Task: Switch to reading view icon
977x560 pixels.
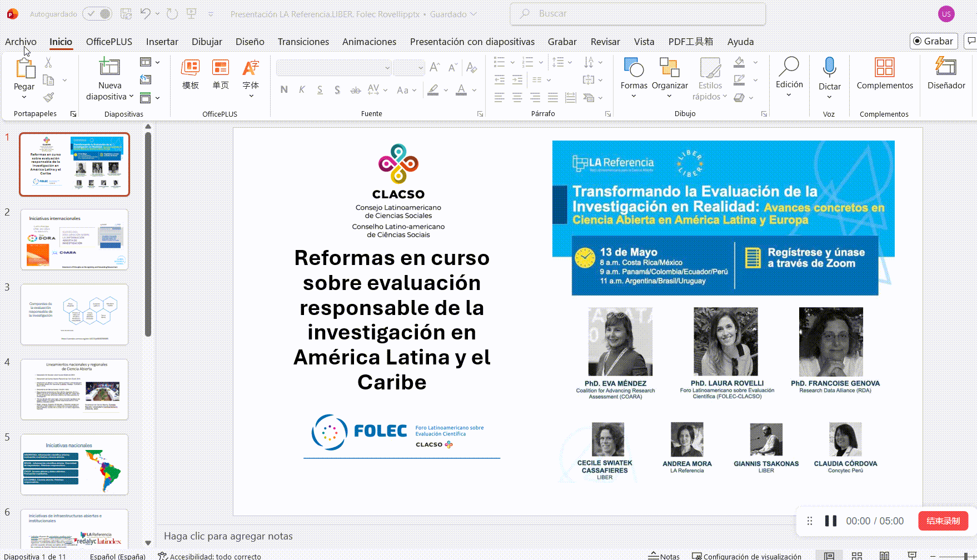Action: tap(884, 556)
